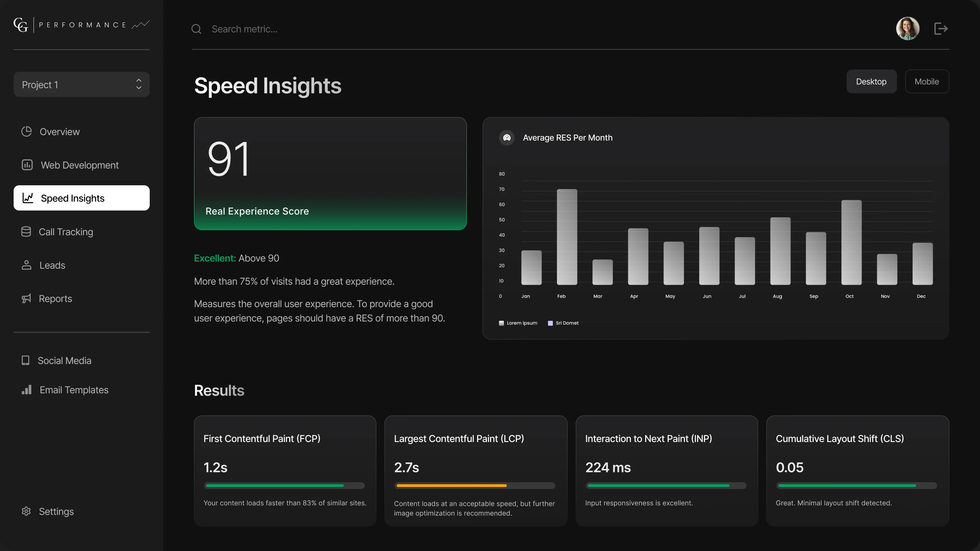Image resolution: width=980 pixels, height=551 pixels.
Task: Click the Speed Insights line chart icon
Action: [28, 198]
